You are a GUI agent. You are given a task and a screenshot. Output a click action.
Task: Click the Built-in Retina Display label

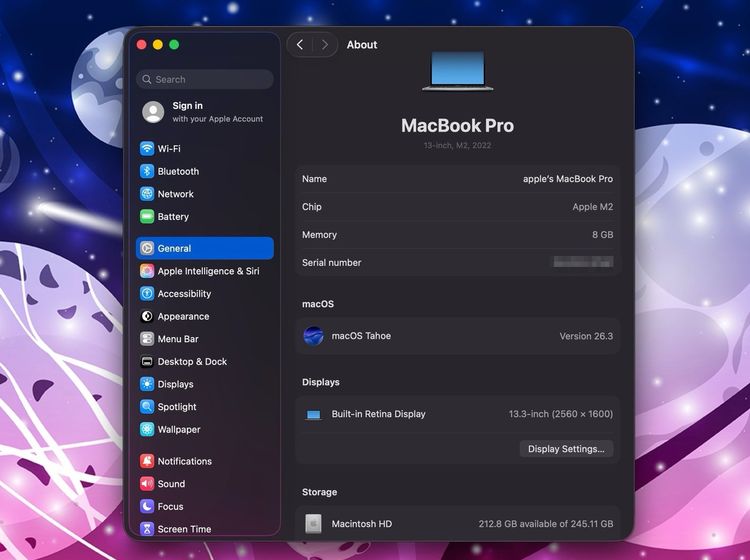tap(378, 414)
